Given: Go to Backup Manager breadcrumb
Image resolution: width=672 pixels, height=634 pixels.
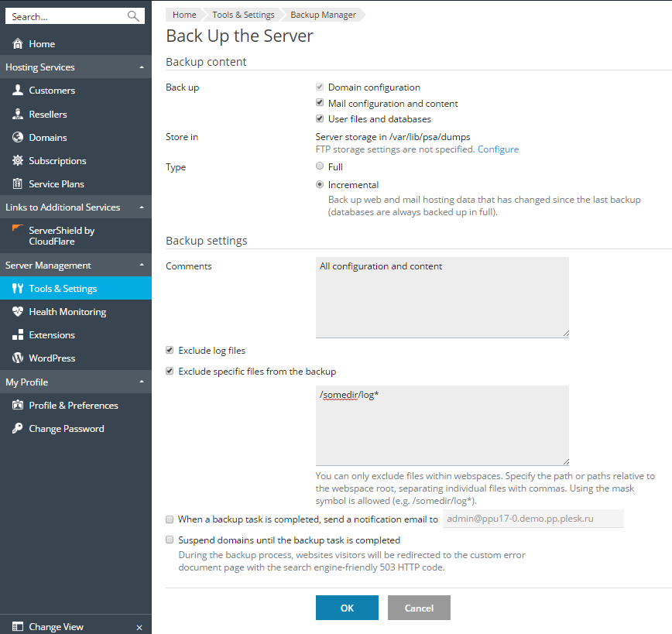Looking at the screenshot, I should pos(323,15).
